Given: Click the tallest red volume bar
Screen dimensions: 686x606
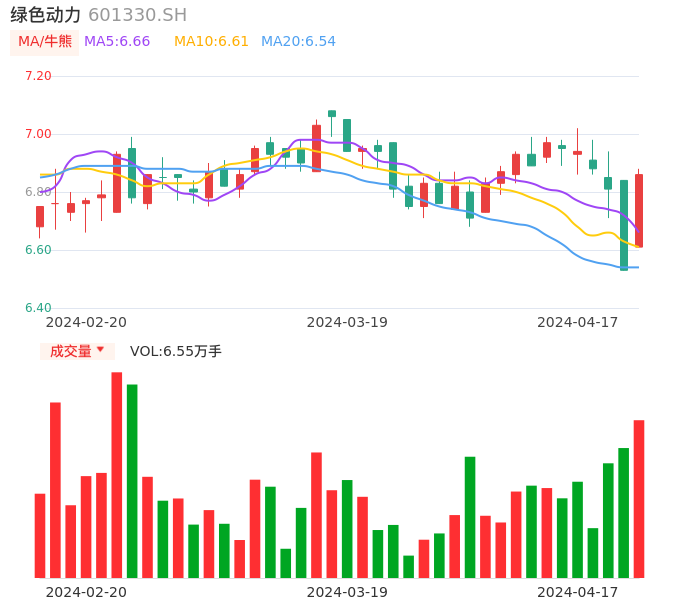Looking at the screenshot, I should pos(117,475).
